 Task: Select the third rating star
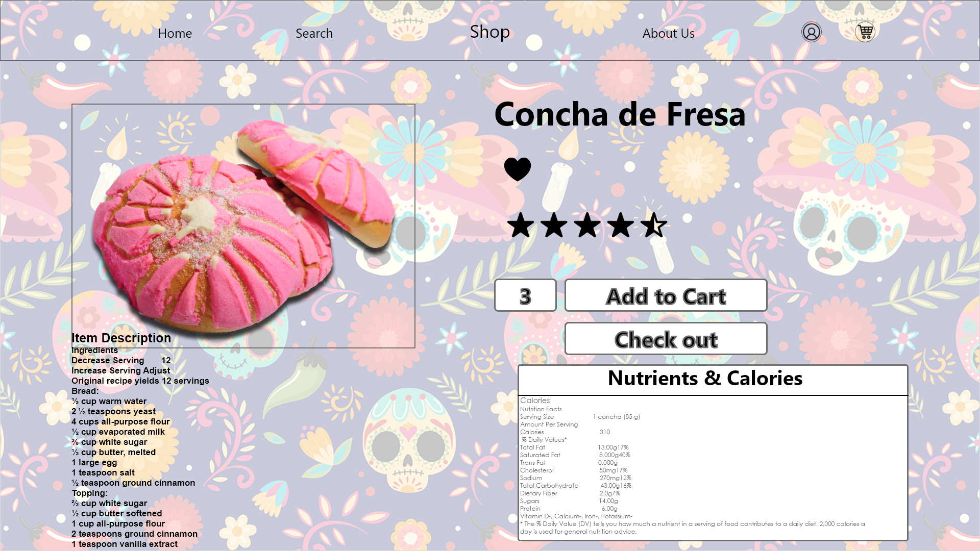(x=587, y=225)
